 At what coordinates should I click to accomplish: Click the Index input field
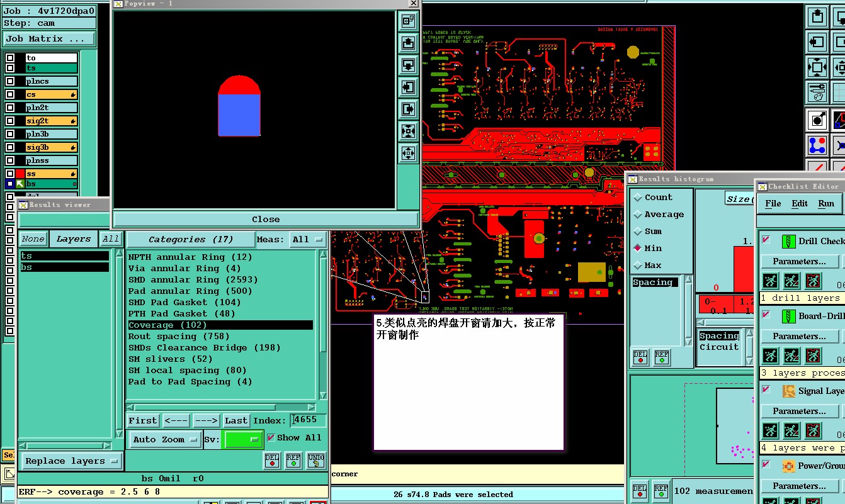[308, 420]
